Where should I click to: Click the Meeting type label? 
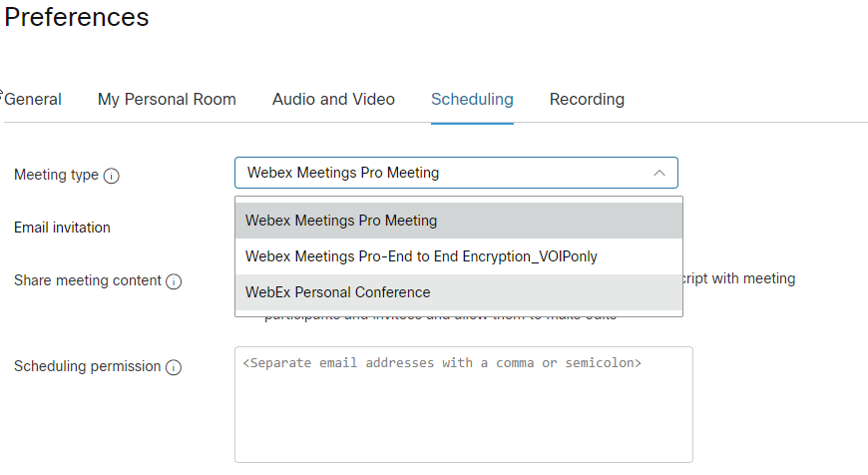56,175
